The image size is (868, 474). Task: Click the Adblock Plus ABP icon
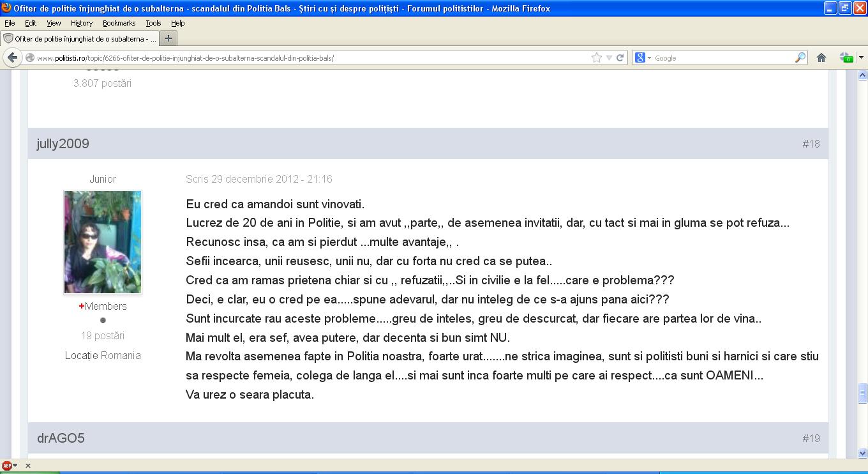coord(7,466)
